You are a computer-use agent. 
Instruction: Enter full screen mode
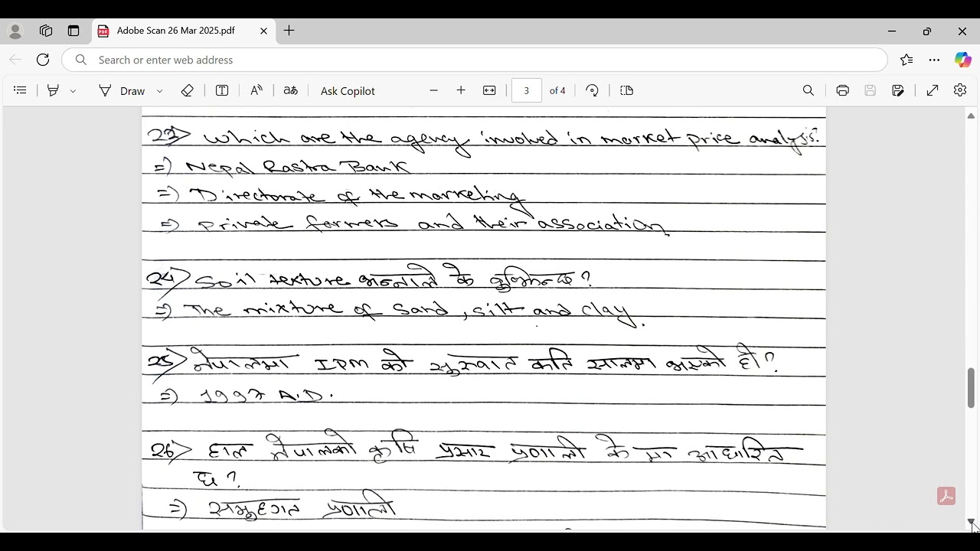(933, 90)
